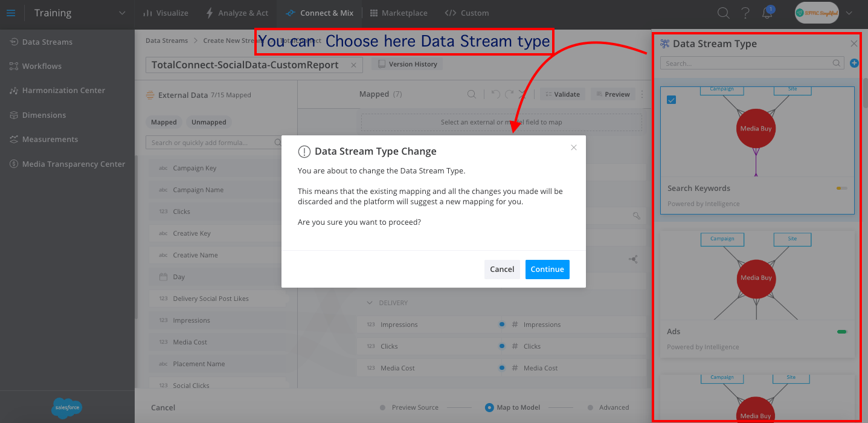The height and width of the screenshot is (423, 868).
Task: Select the Search Keywords data stream card
Action: click(x=757, y=150)
